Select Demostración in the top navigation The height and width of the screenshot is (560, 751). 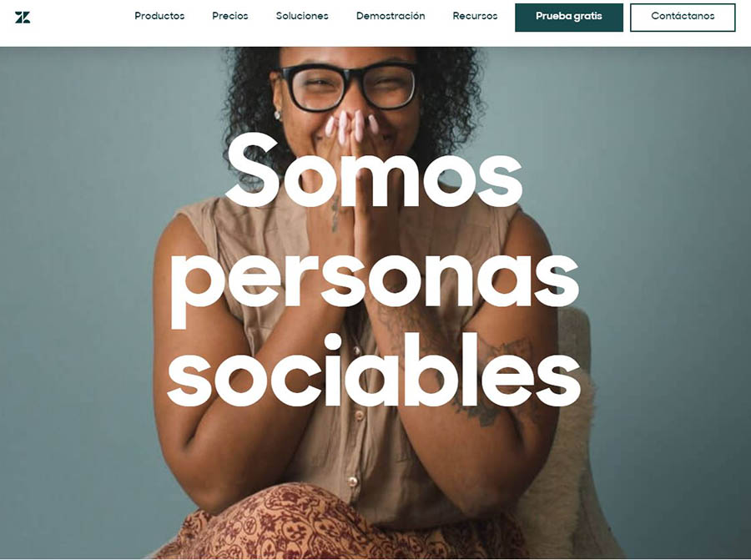391,16
